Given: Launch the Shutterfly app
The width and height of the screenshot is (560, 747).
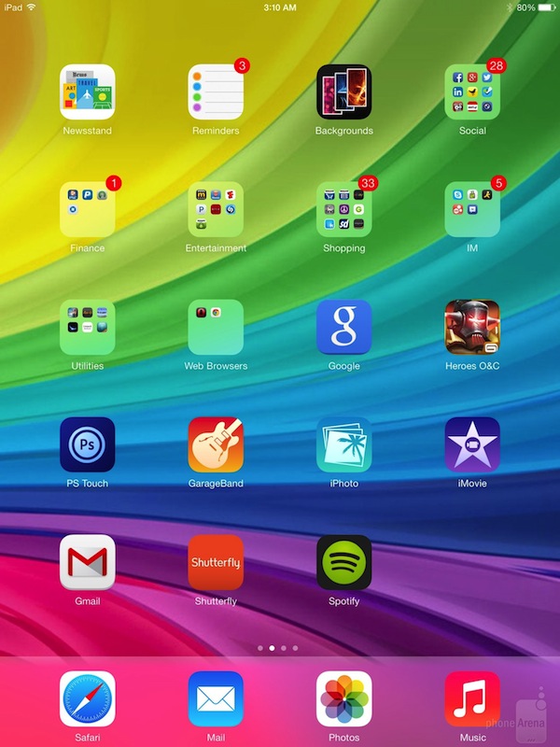Looking at the screenshot, I should click(x=216, y=563).
